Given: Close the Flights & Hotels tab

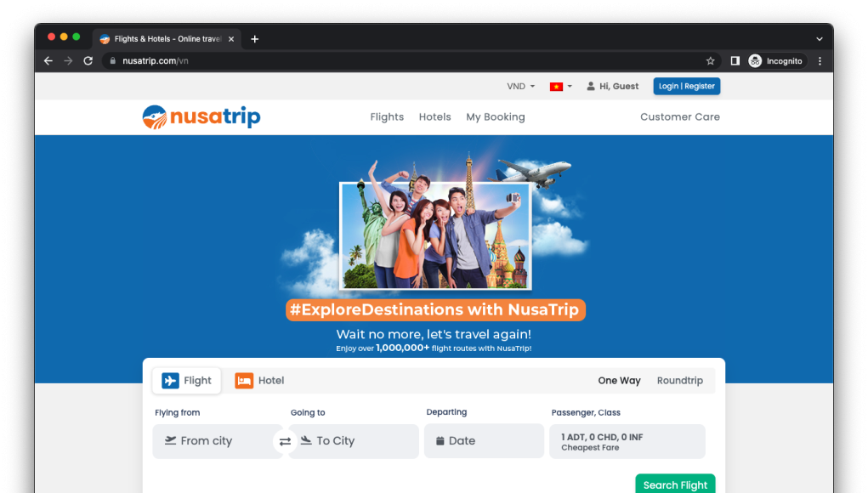Looking at the screenshot, I should [x=231, y=39].
